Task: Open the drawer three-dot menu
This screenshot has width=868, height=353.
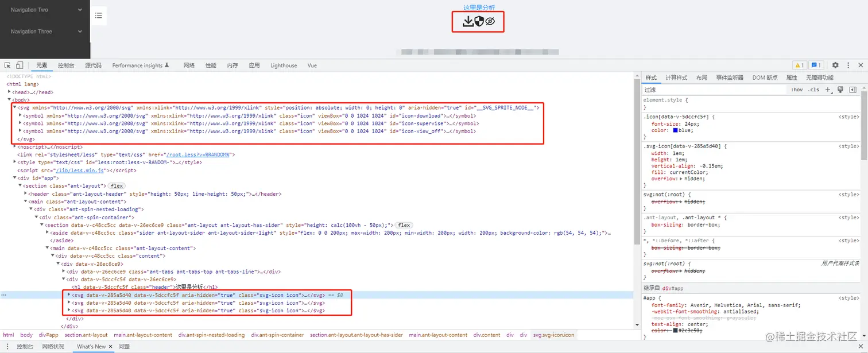Action: pyautogui.click(x=8, y=347)
